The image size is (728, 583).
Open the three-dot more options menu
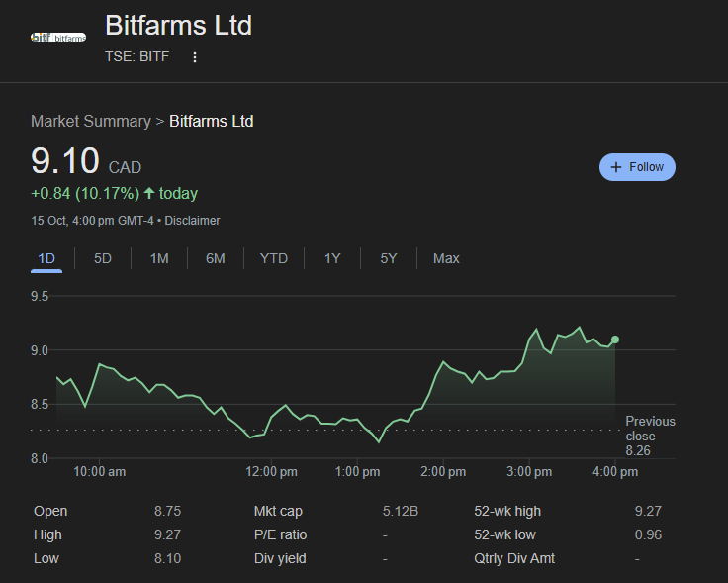pyautogui.click(x=195, y=57)
